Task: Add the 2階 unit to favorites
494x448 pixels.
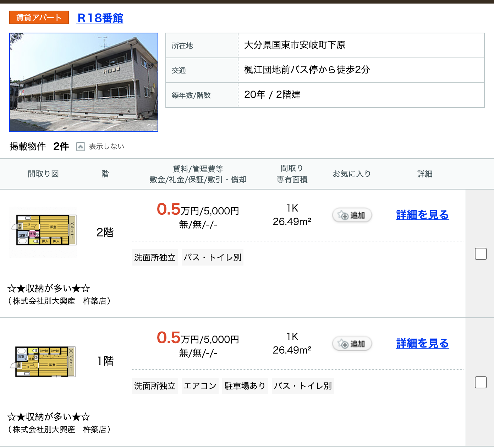Action: pos(352,215)
